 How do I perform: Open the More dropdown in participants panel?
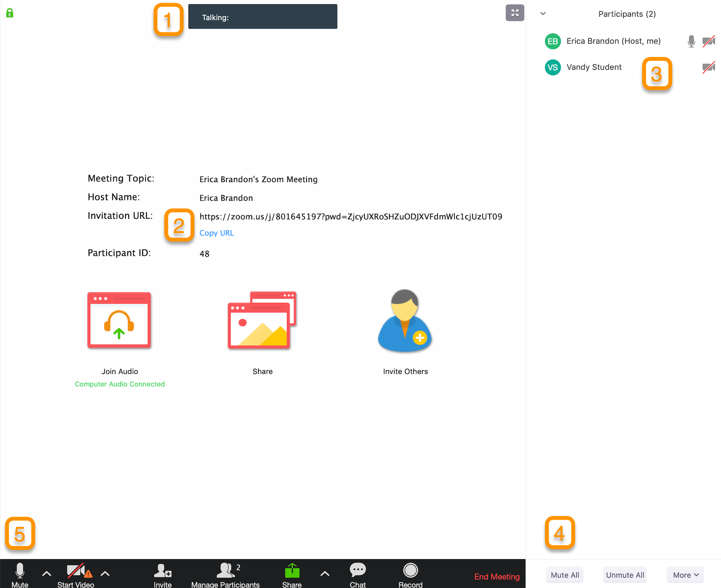tap(685, 575)
